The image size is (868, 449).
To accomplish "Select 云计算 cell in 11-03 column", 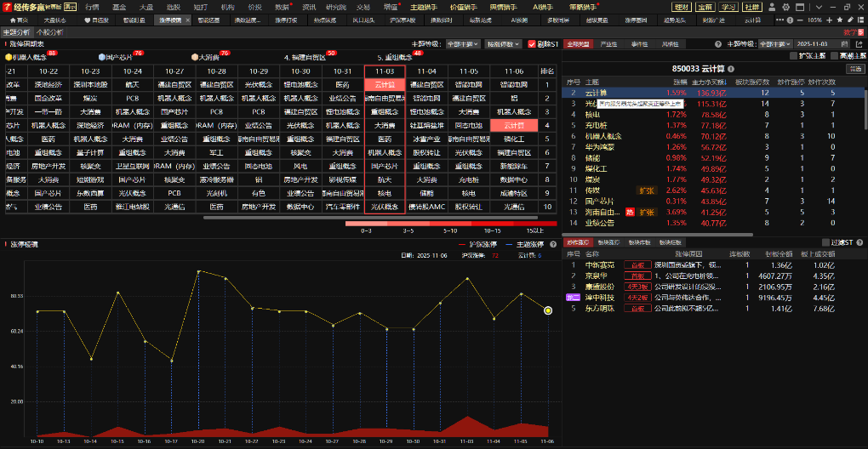I will pyautogui.click(x=385, y=84).
